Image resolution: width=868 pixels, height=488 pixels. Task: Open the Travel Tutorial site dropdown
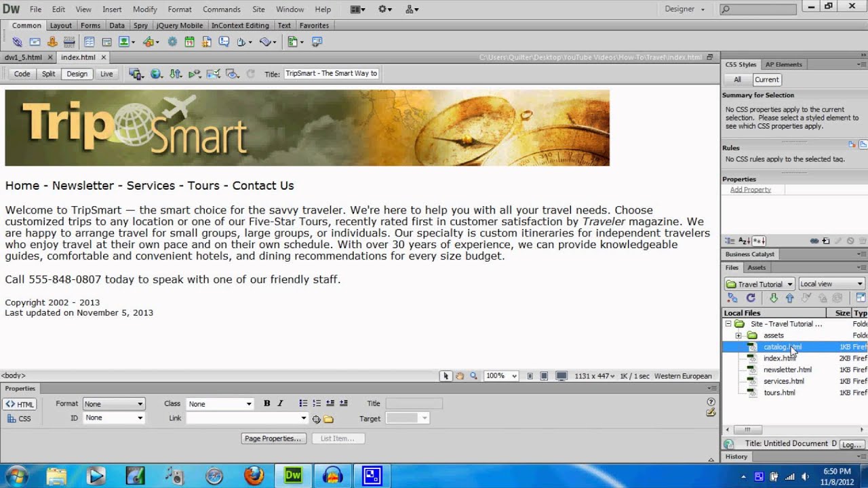(759, 284)
